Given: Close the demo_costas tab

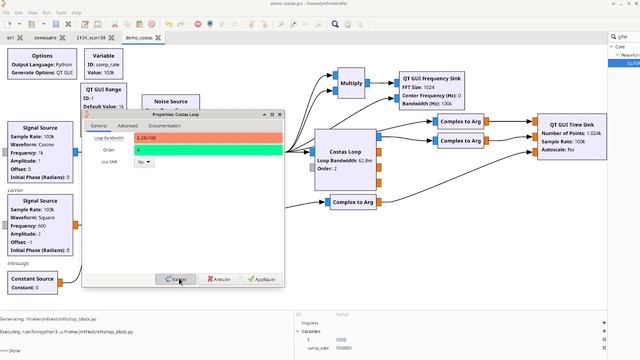Looking at the screenshot, I should (158, 38).
